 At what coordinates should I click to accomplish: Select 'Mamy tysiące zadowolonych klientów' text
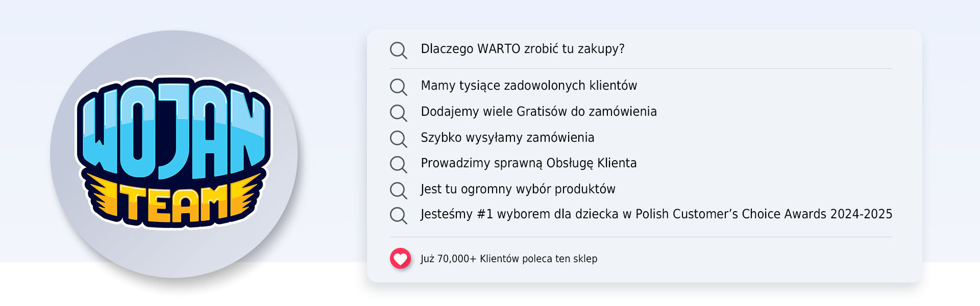pyautogui.click(x=528, y=86)
